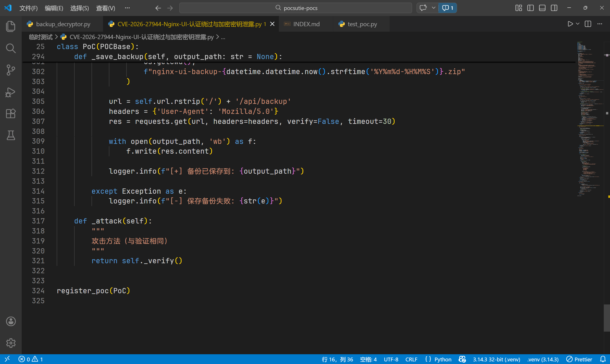Screen dimensions: 610x364
Task: Open the Extensions view
Action: (10, 114)
